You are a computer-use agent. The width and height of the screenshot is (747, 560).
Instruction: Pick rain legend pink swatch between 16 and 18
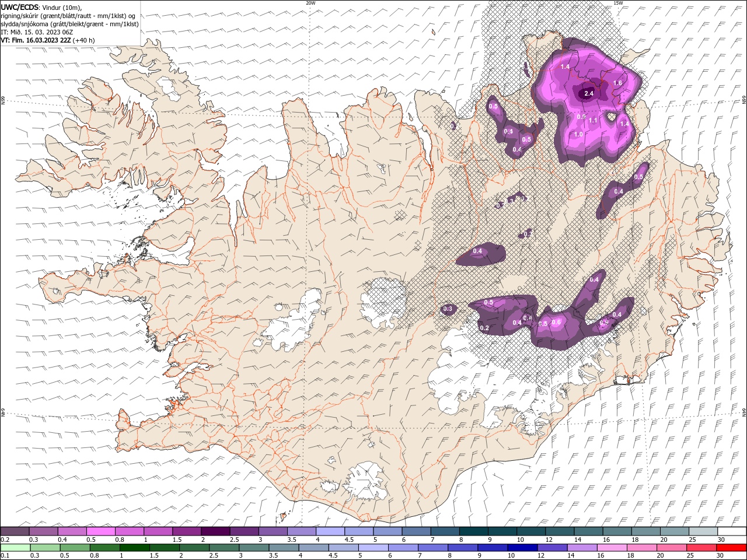[612, 548]
